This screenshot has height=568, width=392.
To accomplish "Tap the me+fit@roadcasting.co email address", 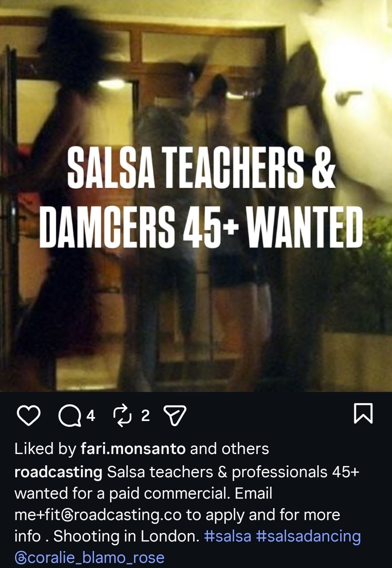I will coord(98,515).
